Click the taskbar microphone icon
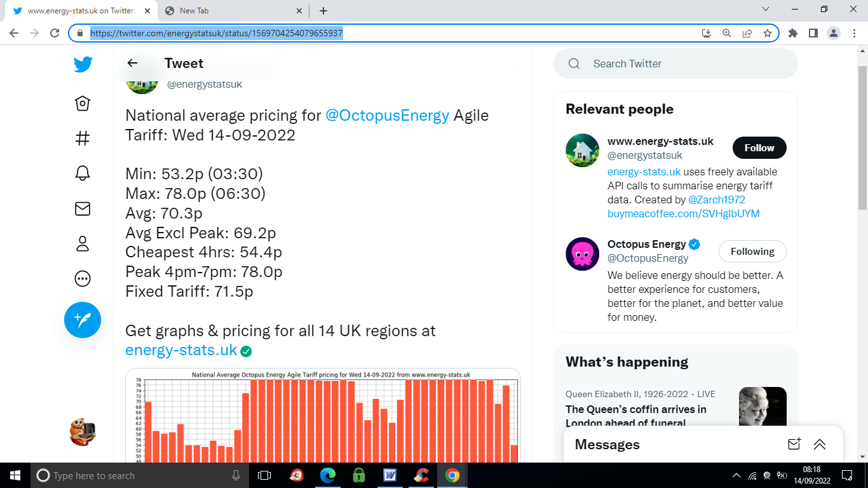This screenshot has width=868, height=488. [236, 475]
